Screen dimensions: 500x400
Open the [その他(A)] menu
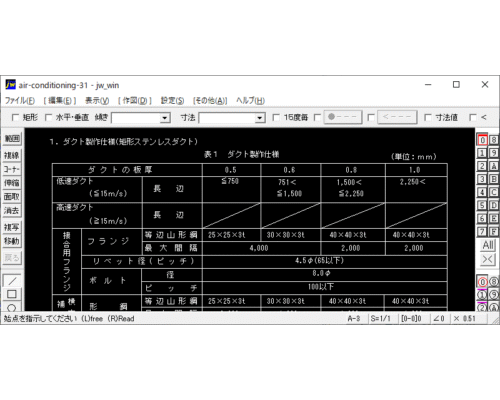coord(210,100)
